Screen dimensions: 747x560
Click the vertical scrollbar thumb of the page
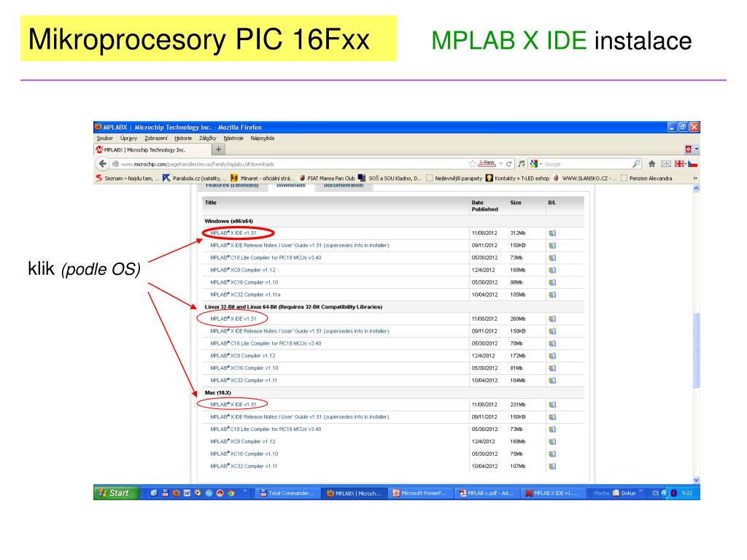pos(697,350)
